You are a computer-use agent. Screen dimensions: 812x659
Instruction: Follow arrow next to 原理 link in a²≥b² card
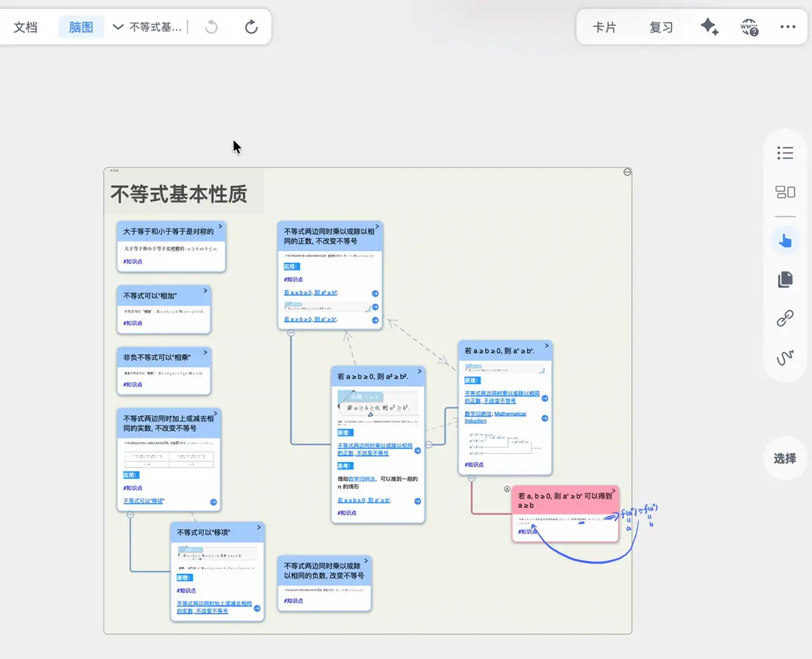pyautogui.click(x=418, y=449)
